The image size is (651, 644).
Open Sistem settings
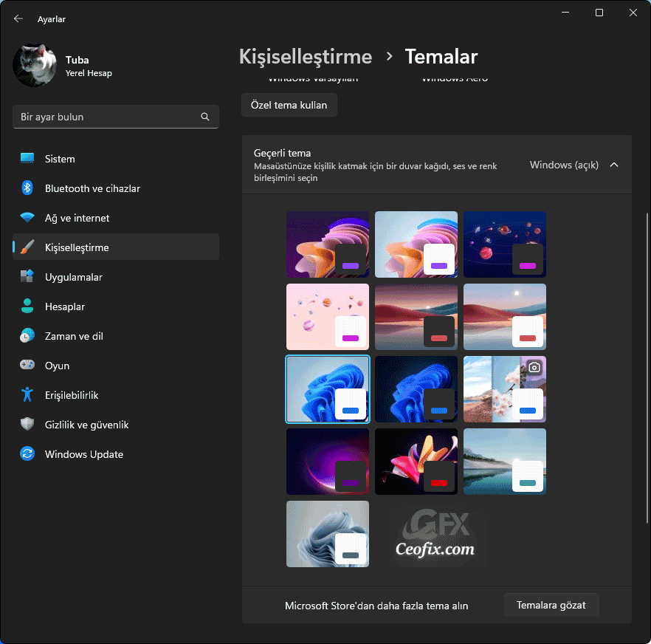(116, 159)
